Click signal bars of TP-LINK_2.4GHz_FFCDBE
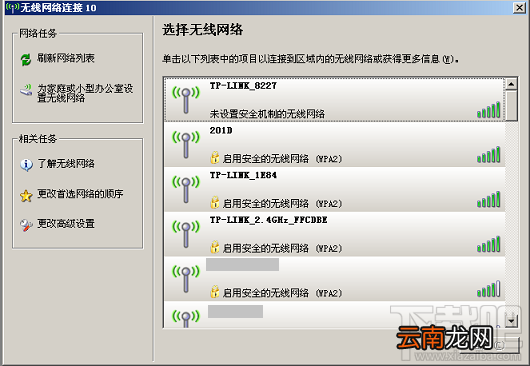530x366 pixels. (x=488, y=244)
